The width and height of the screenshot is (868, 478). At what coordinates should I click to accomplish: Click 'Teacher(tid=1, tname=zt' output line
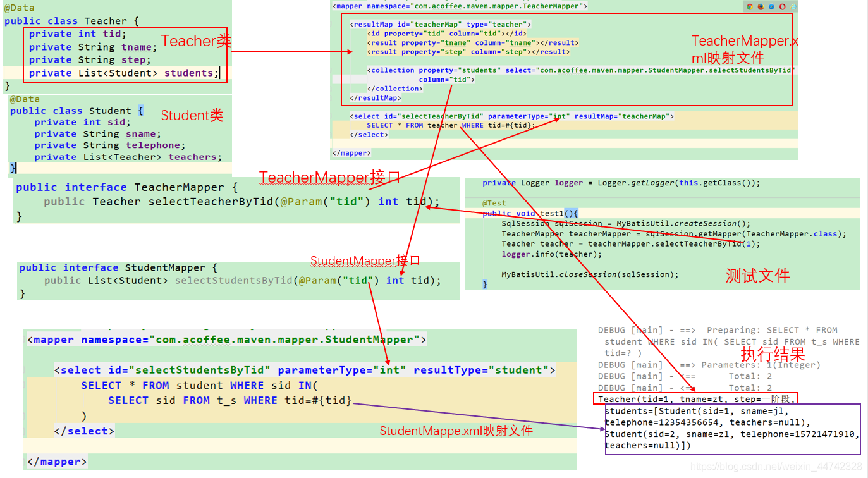pyautogui.click(x=696, y=399)
